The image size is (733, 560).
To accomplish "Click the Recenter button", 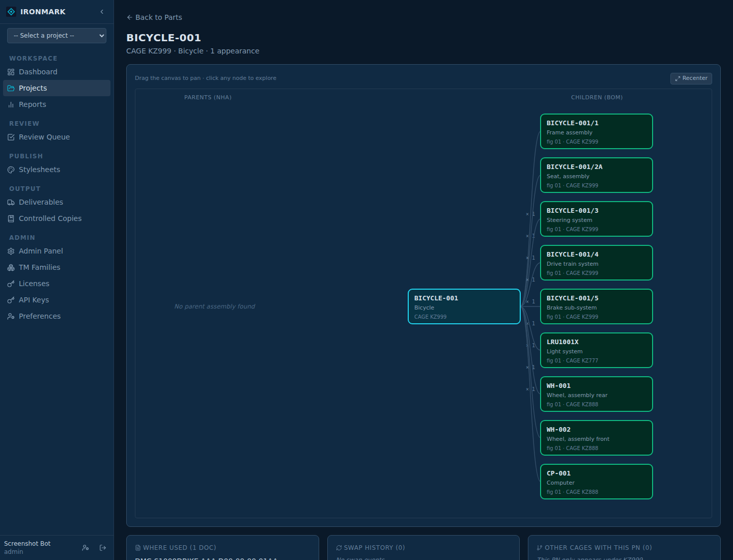I will 691,78.
